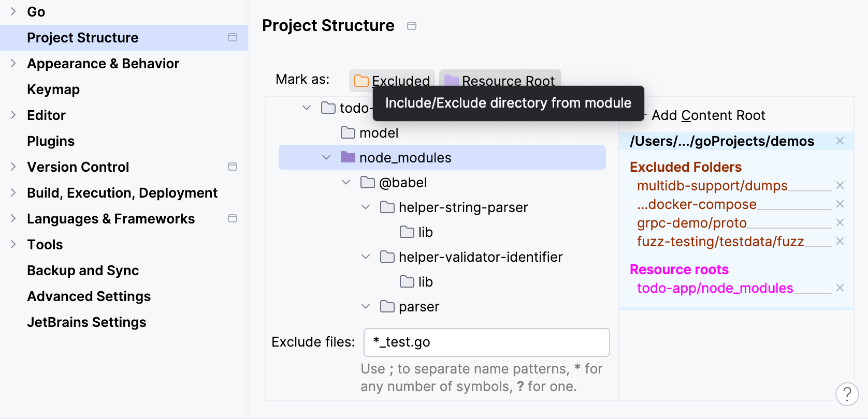868x419 pixels.
Task: Click the Exclude files input field
Action: (486, 342)
